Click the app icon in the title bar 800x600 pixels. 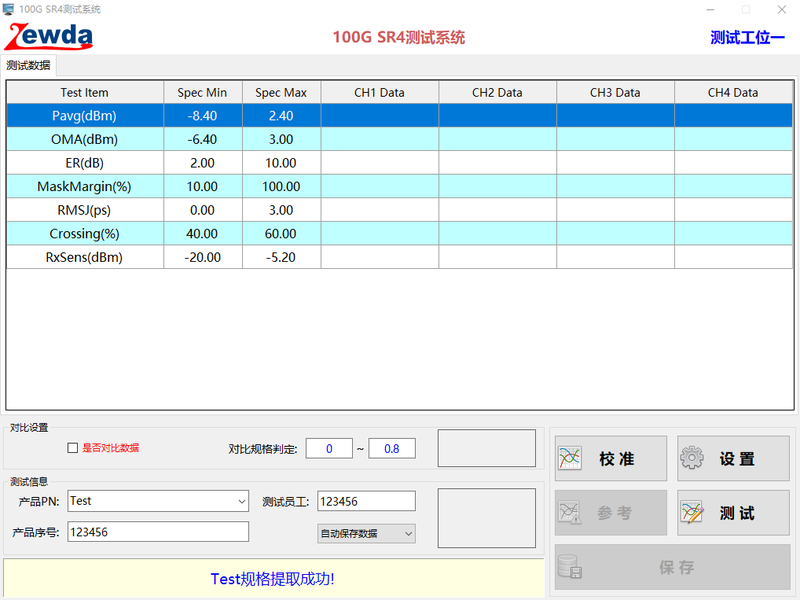(x=8, y=9)
